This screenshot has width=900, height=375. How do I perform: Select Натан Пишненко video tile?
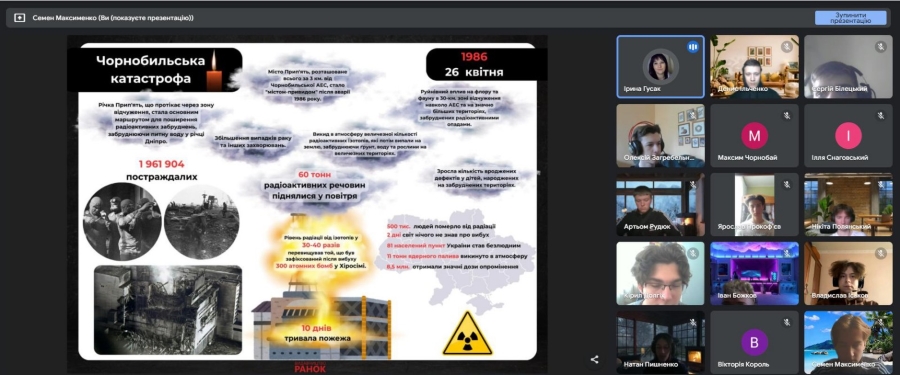[660, 342]
